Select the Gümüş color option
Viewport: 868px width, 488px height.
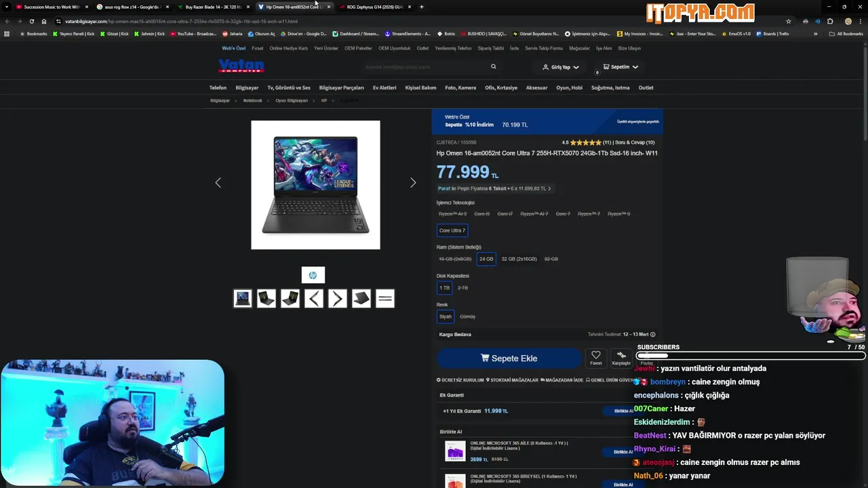tap(467, 317)
